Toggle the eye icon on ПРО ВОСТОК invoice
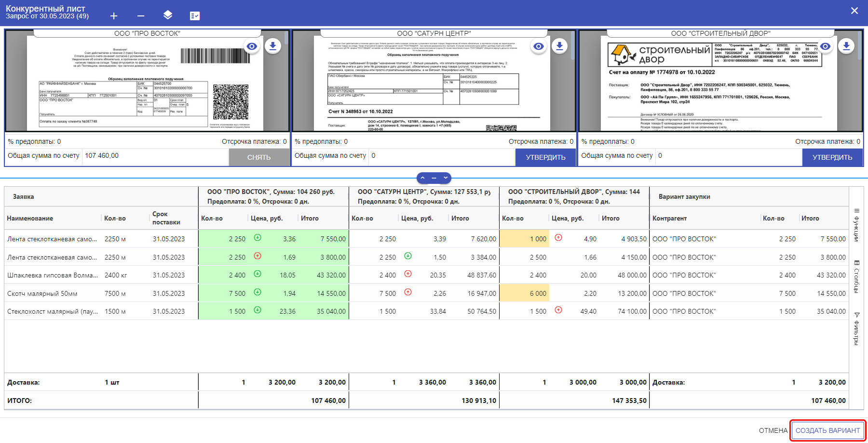Viewport: 868px width, 443px height. (x=252, y=46)
